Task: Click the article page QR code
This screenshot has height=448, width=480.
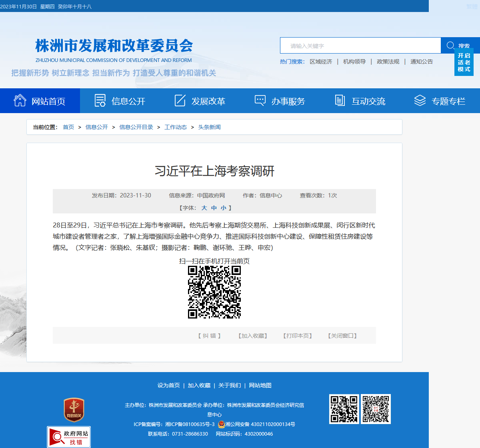Action: (214, 292)
